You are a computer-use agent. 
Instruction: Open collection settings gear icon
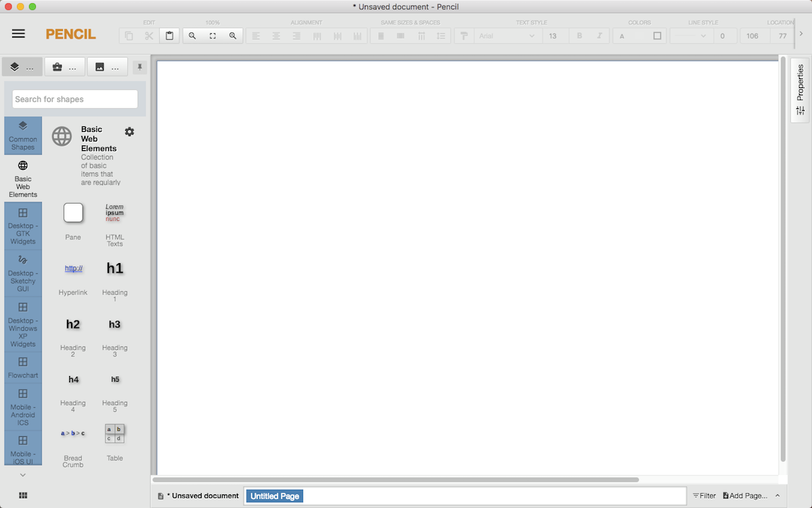(x=129, y=131)
